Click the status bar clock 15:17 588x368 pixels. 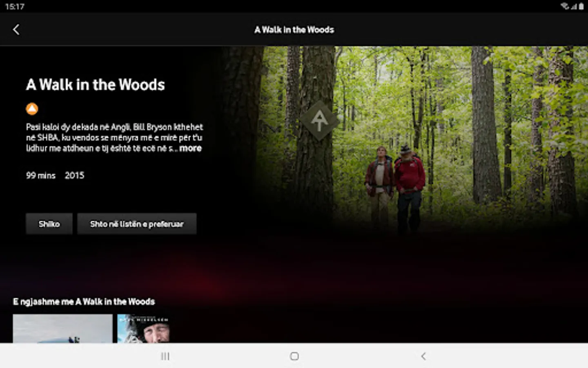tap(15, 7)
